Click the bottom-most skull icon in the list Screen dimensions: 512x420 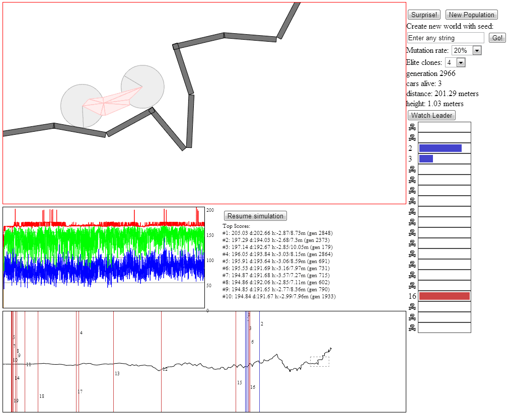click(412, 328)
